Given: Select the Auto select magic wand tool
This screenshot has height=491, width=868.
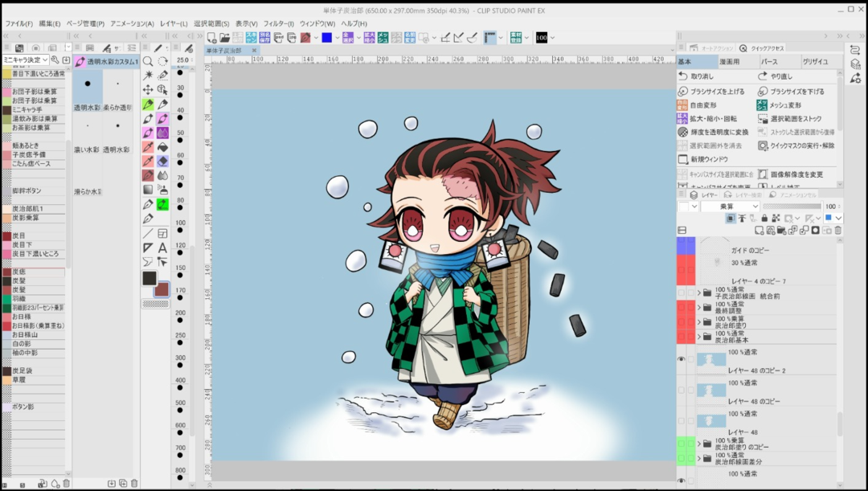Looking at the screenshot, I should click(148, 76).
